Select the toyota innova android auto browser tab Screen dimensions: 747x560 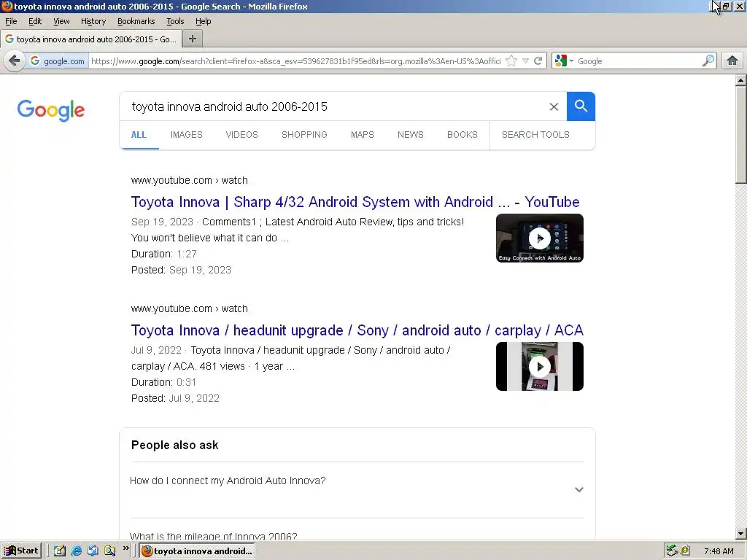(x=91, y=39)
